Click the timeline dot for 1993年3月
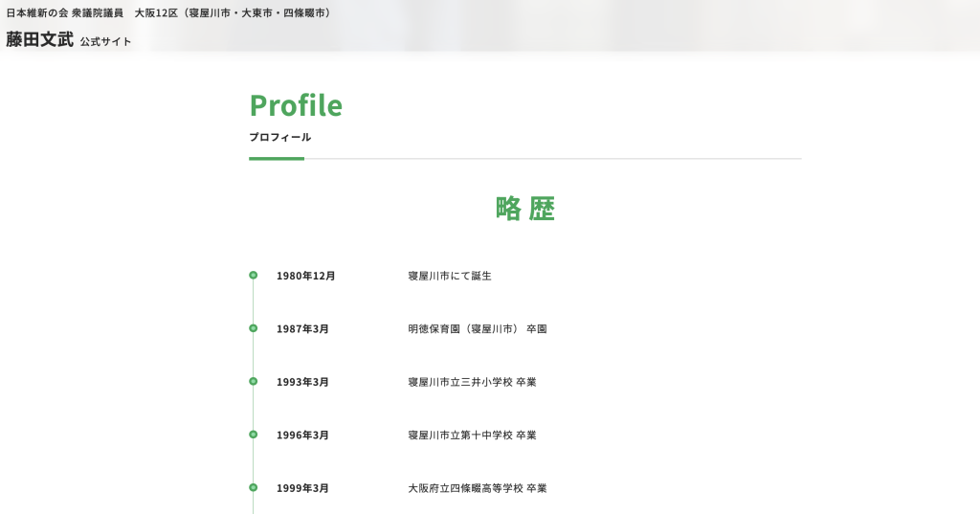Viewport: 980px width, 514px height. pyautogui.click(x=254, y=381)
